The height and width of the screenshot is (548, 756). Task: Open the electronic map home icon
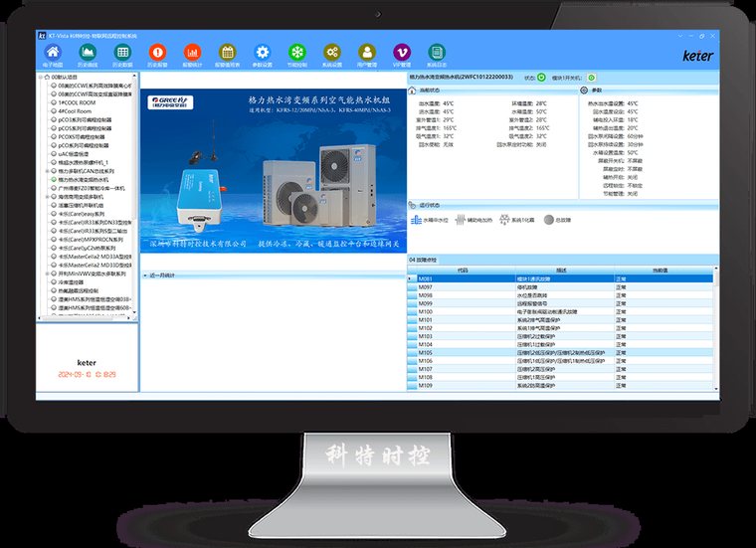53,52
